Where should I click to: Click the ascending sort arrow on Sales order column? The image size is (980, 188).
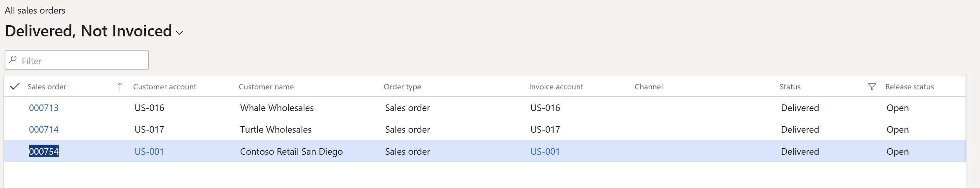coord(120,87)
